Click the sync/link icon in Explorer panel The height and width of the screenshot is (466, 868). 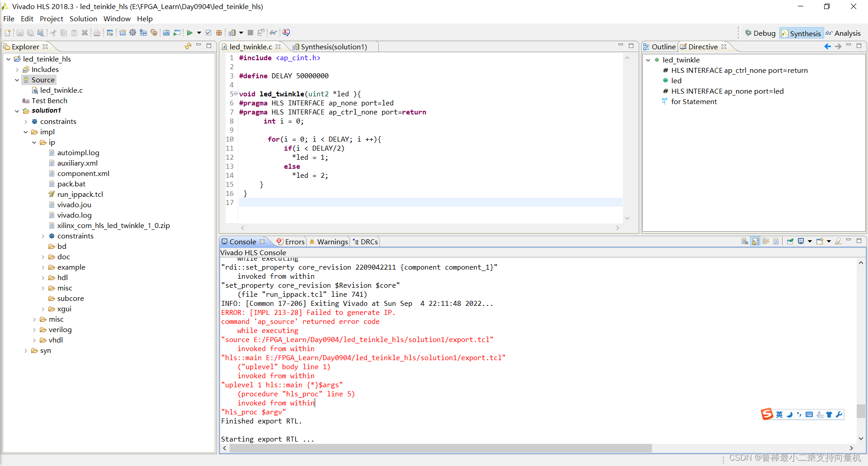[188, 46]
